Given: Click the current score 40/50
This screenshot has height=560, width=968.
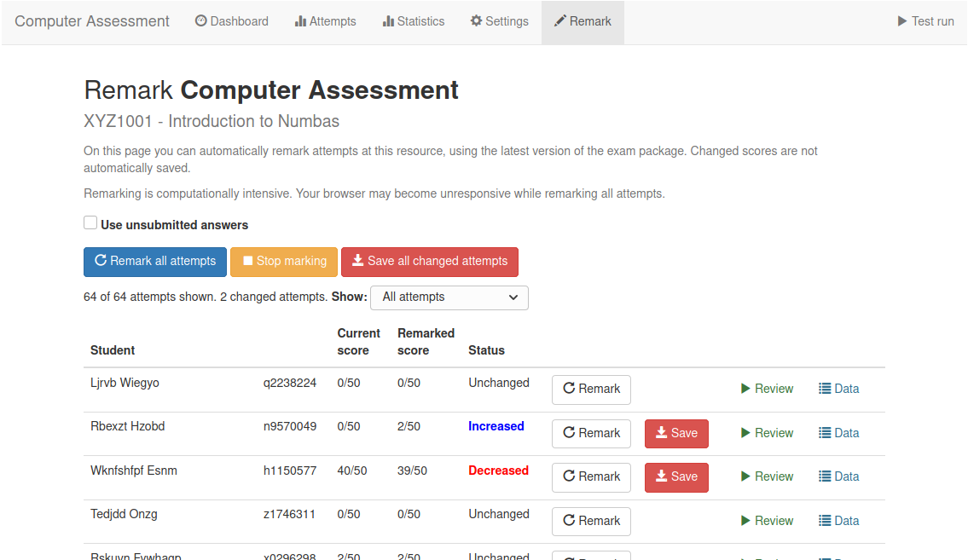Looking at the screenshot, I should point(352,471).
